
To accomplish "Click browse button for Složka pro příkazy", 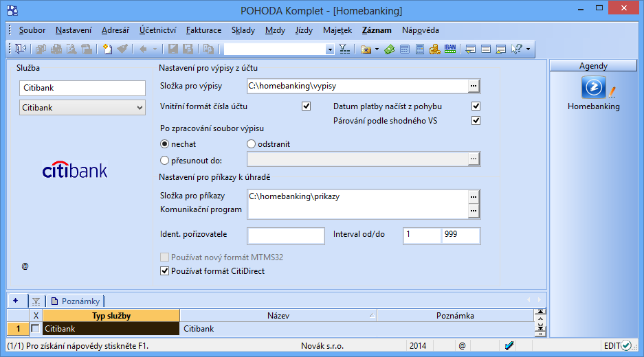I will click(x=474, y=196).
